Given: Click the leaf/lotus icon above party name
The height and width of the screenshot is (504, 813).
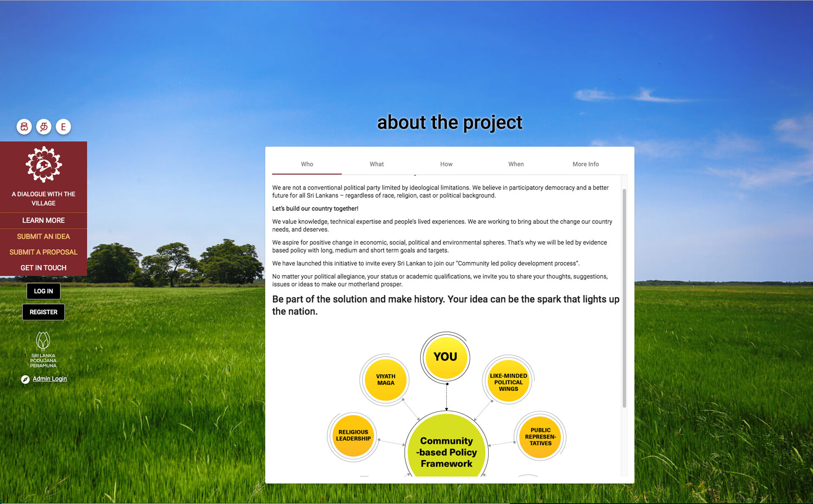Looking at the screenshot, I should click(44, 338).
